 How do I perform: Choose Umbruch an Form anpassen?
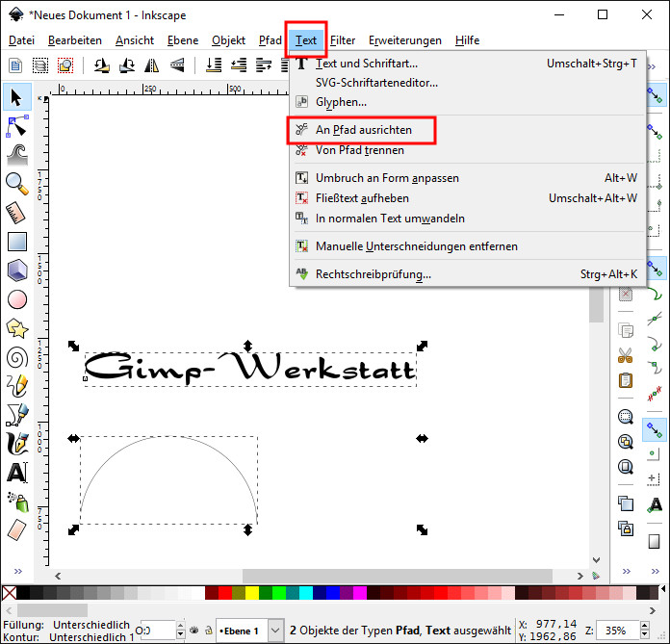[x=387, y=178]
